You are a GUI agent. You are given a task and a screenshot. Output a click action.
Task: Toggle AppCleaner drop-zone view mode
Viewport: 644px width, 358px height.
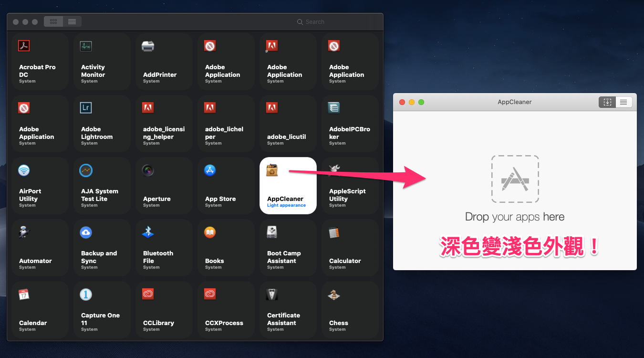[x=607, y=102]
